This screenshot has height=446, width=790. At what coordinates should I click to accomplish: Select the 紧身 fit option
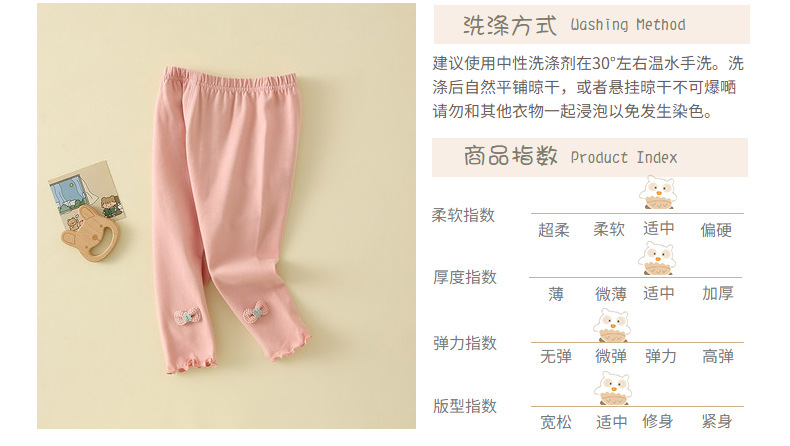tap(716, 421)
